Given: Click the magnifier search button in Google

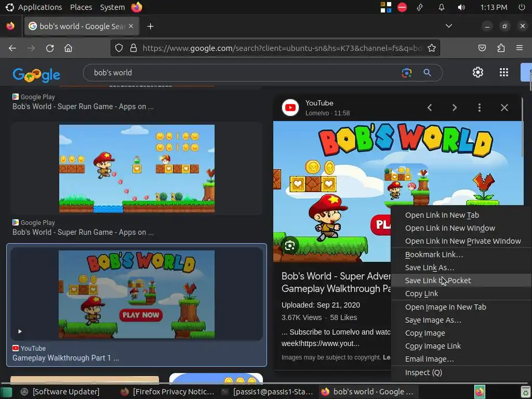Looking at the screenshot, I should click(x=427, y=73).
